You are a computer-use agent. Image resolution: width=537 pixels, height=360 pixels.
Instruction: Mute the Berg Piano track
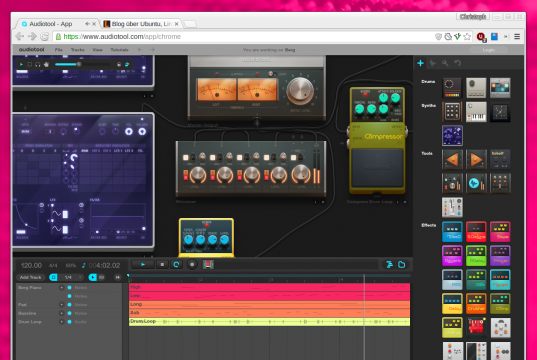(70, 288)
